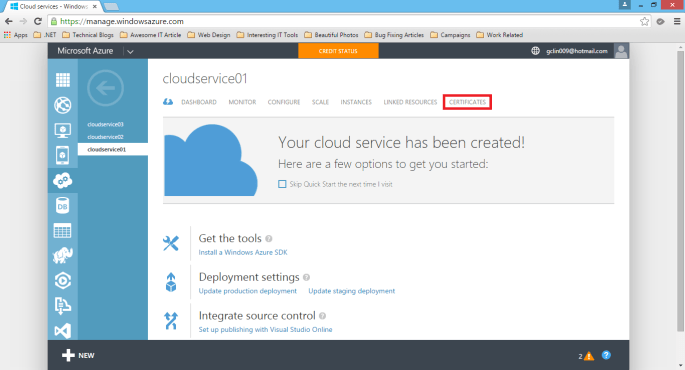Click the Integrate source control arrows icon

click(171, 321)
